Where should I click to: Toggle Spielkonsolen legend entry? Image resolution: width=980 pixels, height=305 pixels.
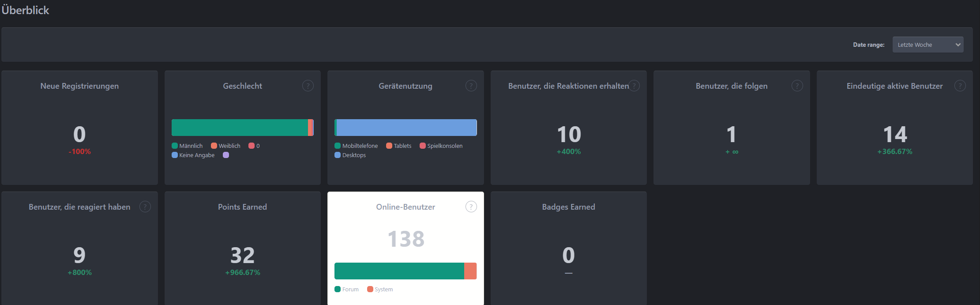coord(441,146)
